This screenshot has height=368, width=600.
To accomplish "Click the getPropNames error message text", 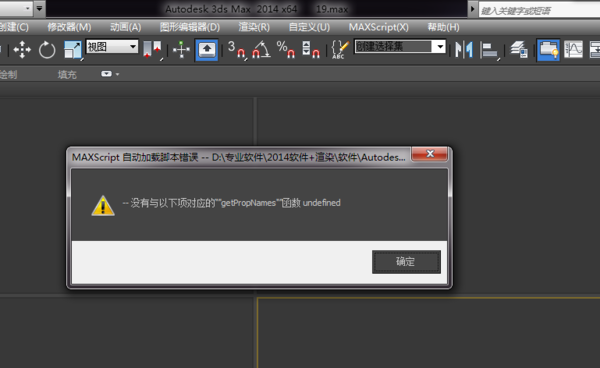I will [x=232, y=203].
